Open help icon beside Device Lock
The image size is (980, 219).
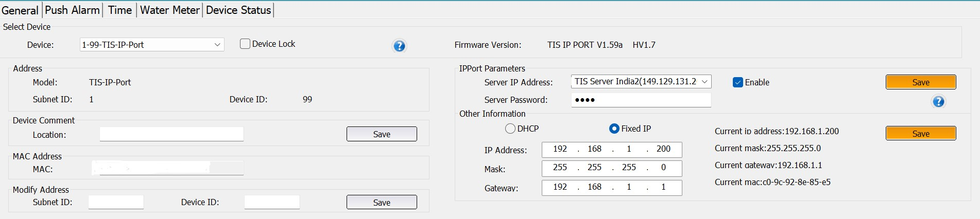coord(399,46)
